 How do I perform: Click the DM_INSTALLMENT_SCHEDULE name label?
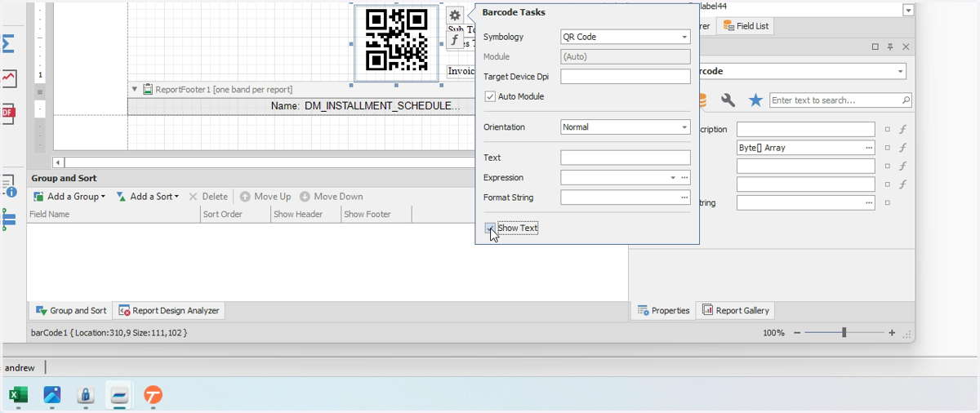coord(366,106)
